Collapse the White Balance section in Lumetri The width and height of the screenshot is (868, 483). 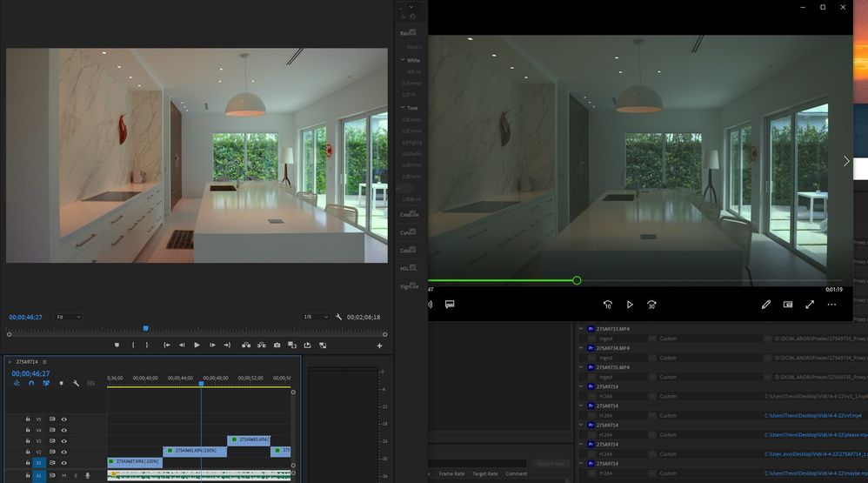(403, 60)
